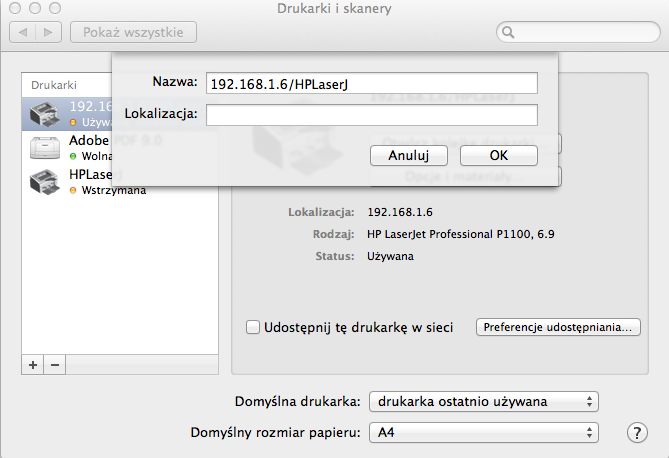Open the 'Domyślny rozmiar papieru' A4 dropdown
Screen dimensions: 669x458
click(484, 433)
